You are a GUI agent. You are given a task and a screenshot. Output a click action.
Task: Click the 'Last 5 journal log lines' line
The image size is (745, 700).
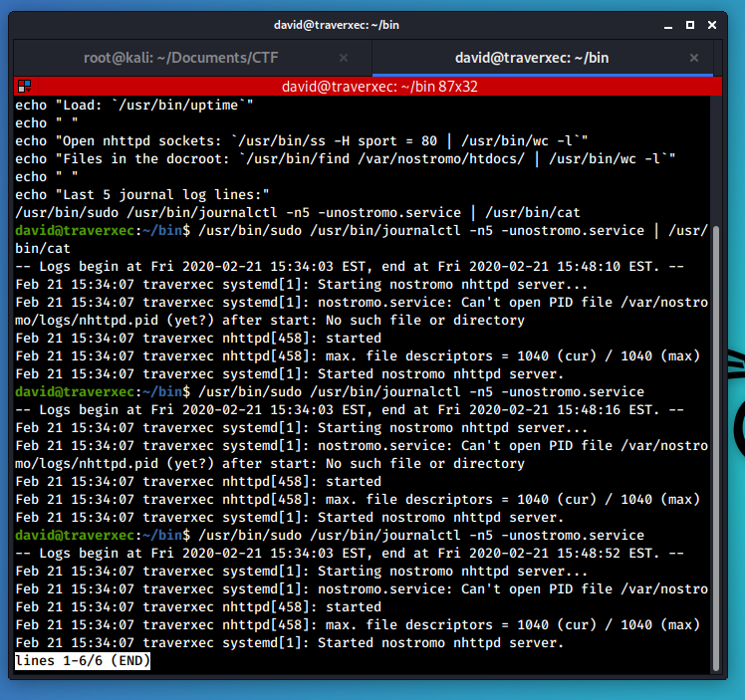pyautogui.click(x=141, y=194)
